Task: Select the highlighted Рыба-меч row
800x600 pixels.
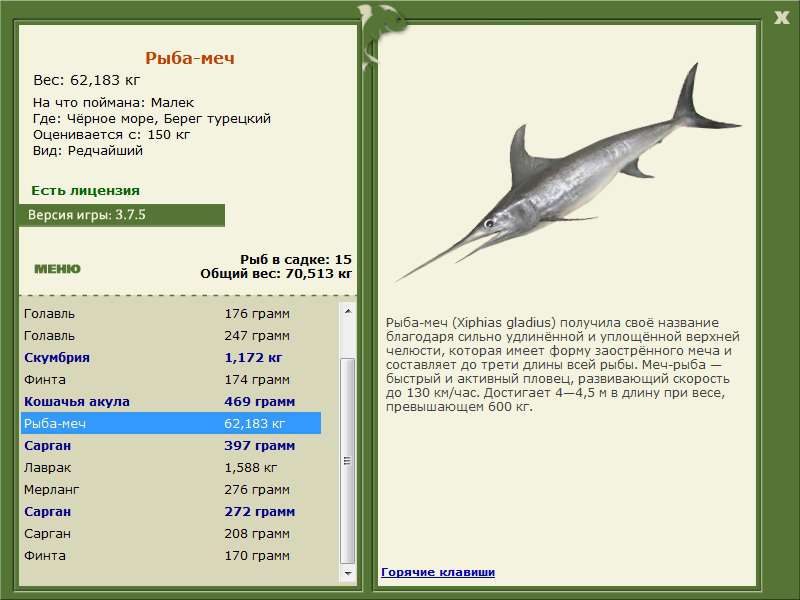Action: 171,423
